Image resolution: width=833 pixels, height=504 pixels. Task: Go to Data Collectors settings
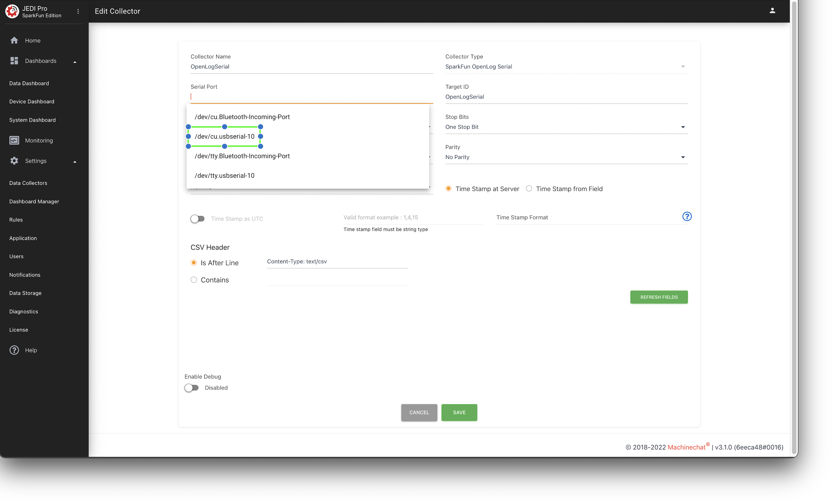pos(28,183)
